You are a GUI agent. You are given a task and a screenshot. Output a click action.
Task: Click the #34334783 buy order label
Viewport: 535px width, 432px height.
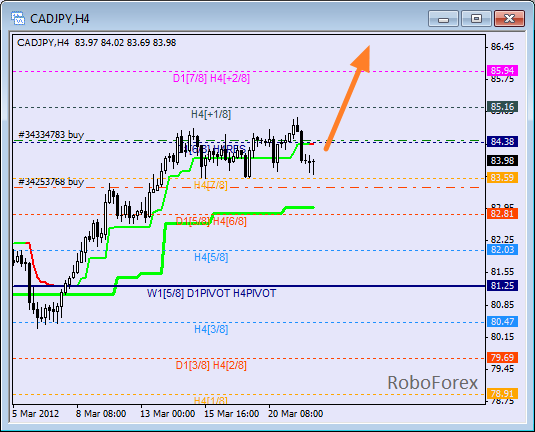point(51,135)
